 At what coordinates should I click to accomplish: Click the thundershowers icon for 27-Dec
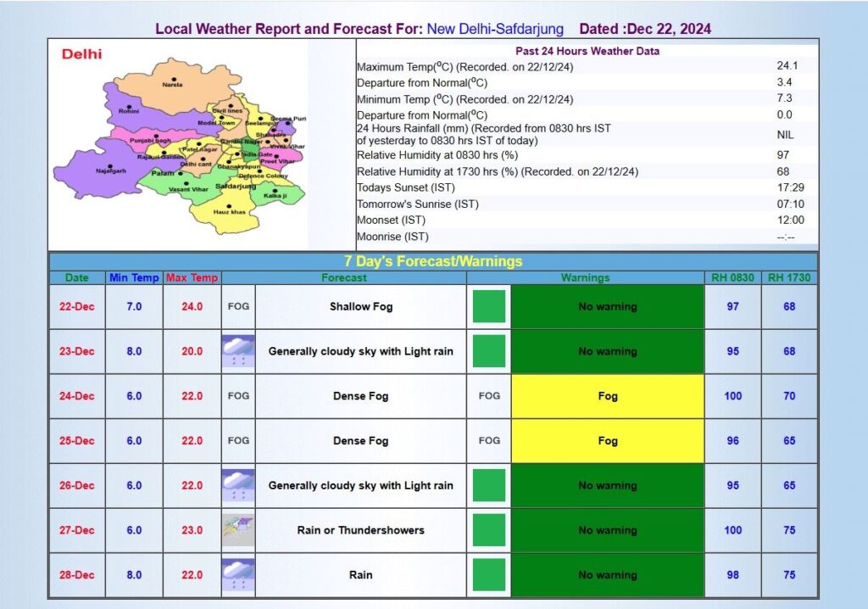pyautogui.click(x=238, y=530)
